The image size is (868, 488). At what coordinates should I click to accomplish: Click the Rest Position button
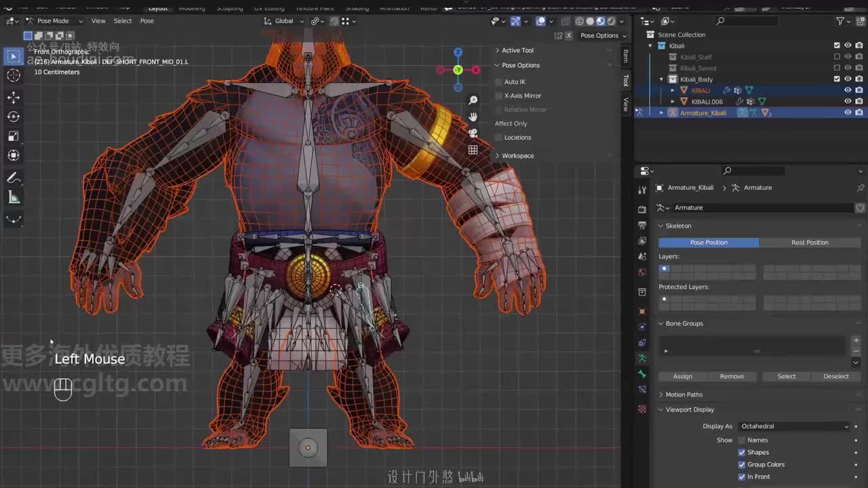click(x=810, y=243)
